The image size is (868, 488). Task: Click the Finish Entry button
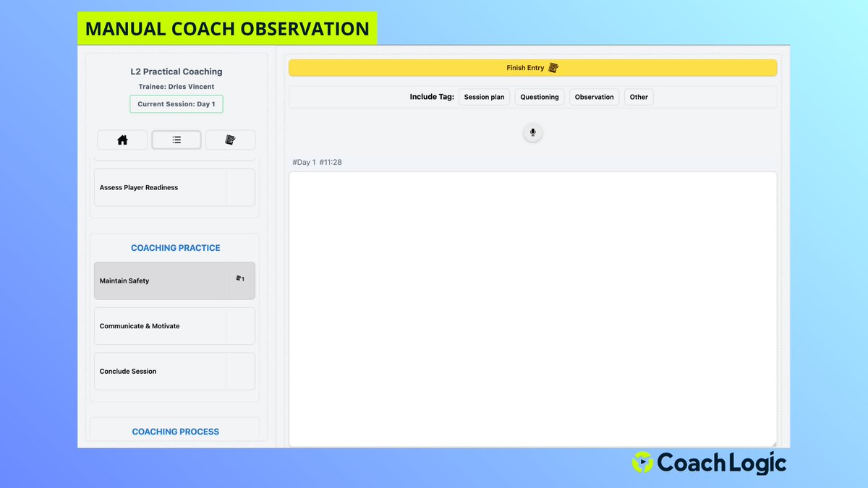533,68
